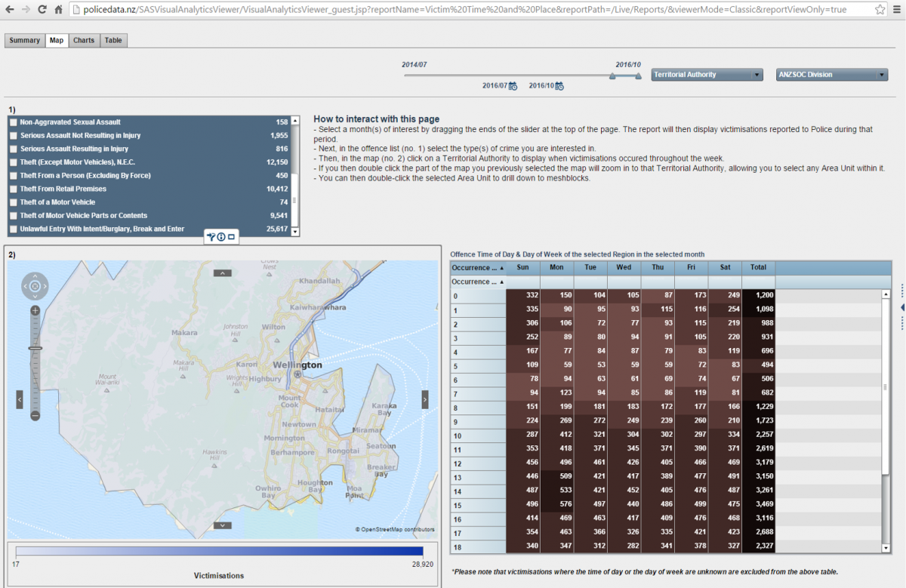Screen dimensions: 906x588
Task: Open calendar picker beside 2016/10 end date
Action: click(559, 86)
